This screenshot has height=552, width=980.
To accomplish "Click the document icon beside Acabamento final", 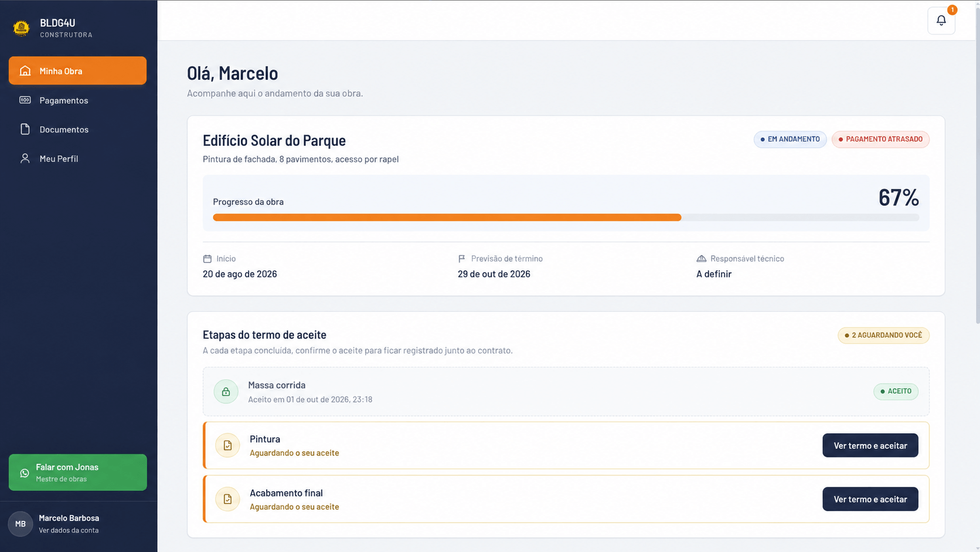I will click(227, 499).
